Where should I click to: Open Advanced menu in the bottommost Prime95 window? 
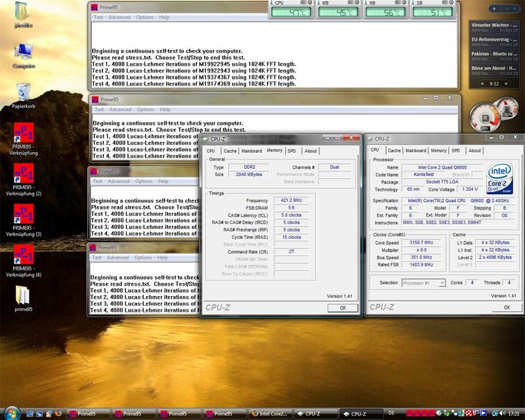pos(118,257)
